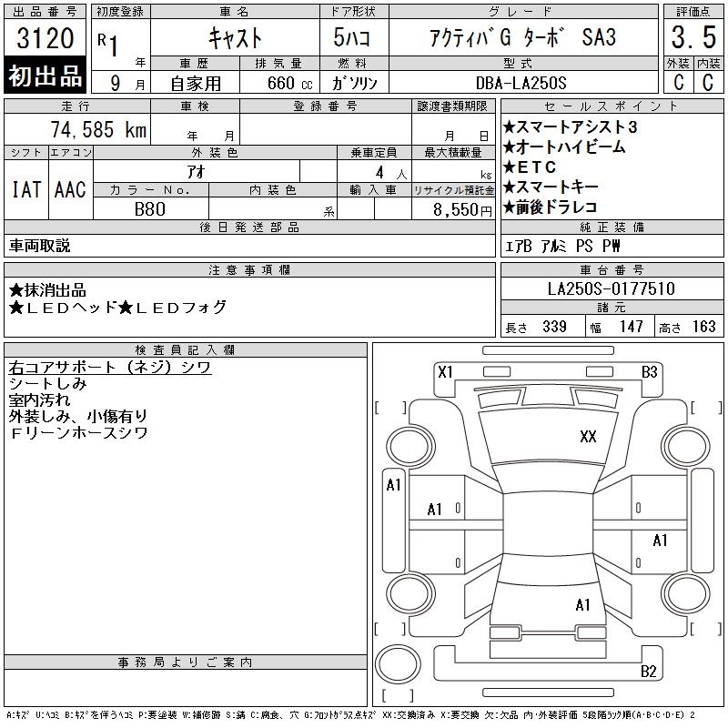The width and height of the screenshot is (728, 728).
Task: Select the black 初出品 label
Action: click(45, 76)
